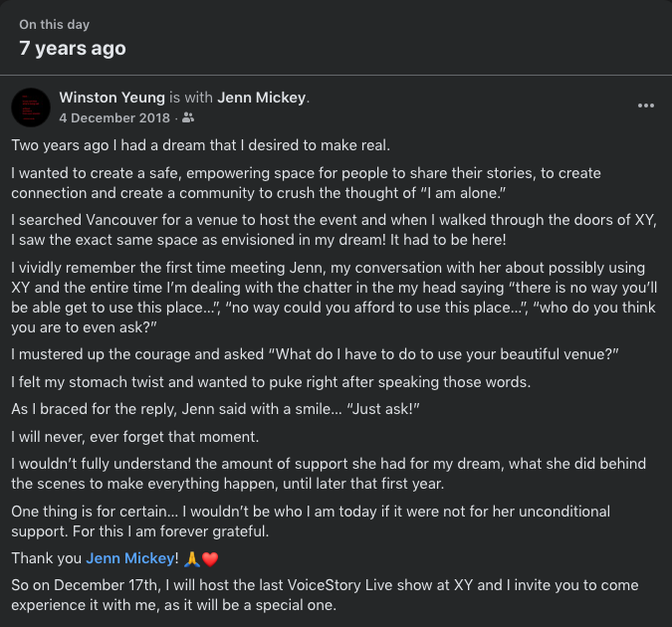
Task: Open tagged Jenn Mickey in post header
Action: pos(262,98)
